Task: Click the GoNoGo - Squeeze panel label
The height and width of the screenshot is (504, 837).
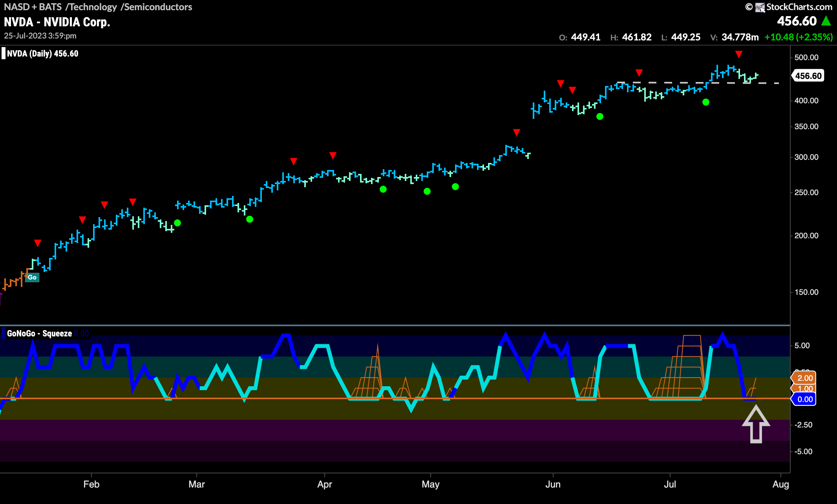Action: coord(39,333)
